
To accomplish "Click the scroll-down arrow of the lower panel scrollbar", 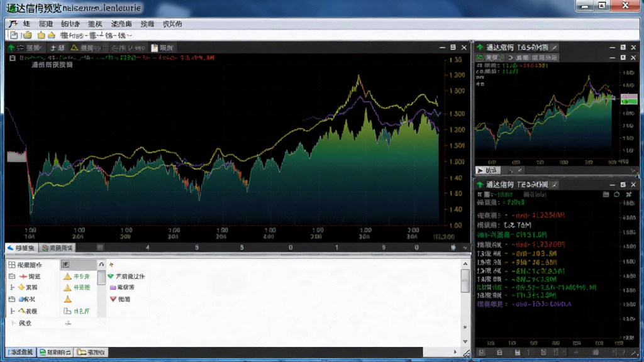I will coord(465,341).
